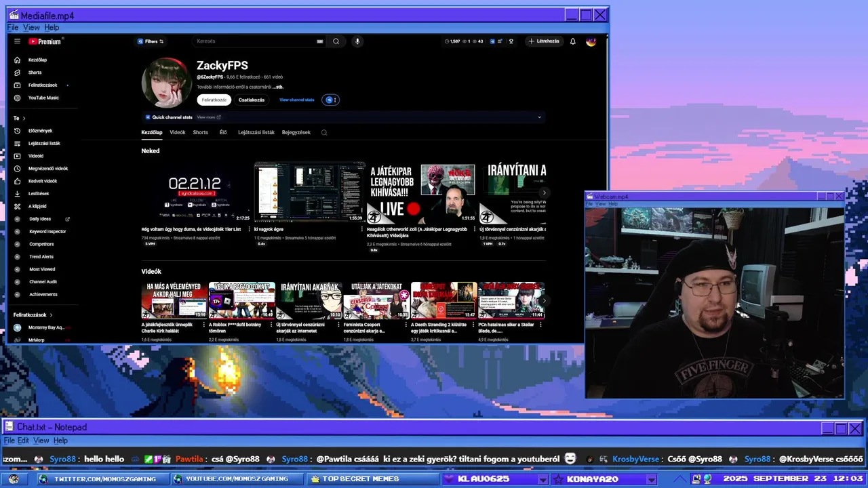This screenshot has height=488, width=868.
Task: Open Keyword Inspector tool
Action: pyautogui.click(x=47, y=231)
